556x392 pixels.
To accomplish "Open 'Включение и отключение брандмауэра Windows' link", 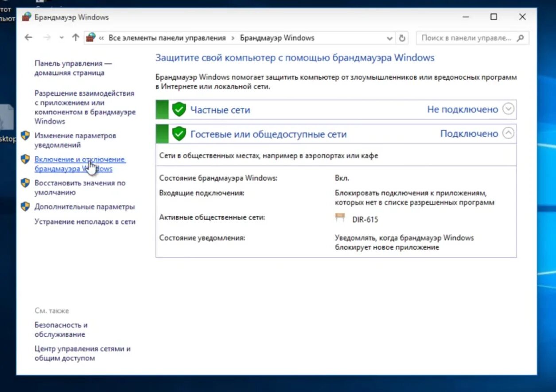I will tap(80, 164).
